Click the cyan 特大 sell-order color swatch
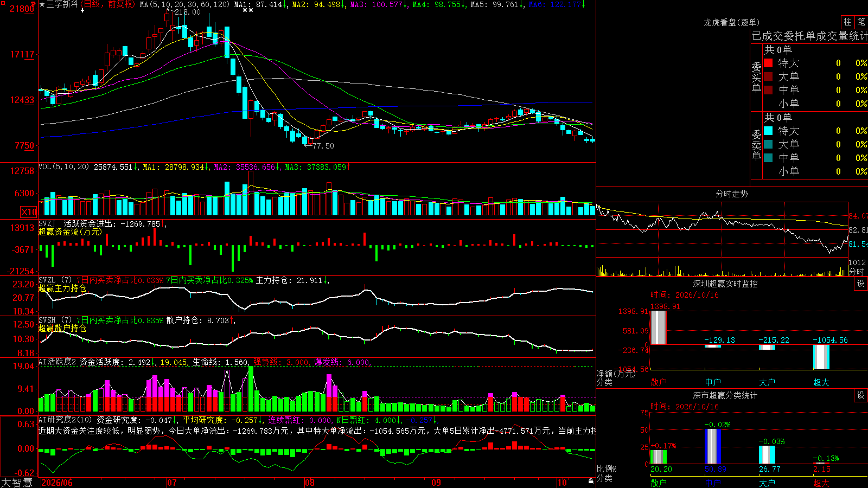 pos(768,131)
